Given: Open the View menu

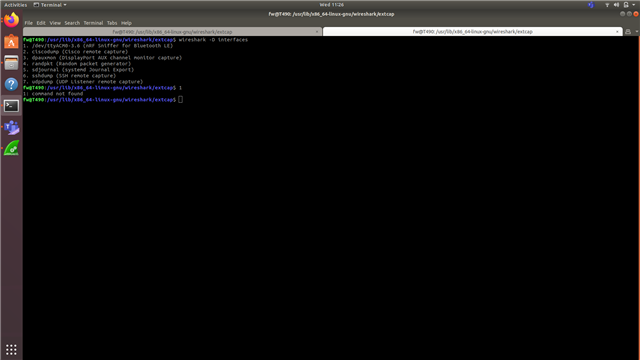Looking at the screenshot, I should pyautogui.click(x=55, y=23).
